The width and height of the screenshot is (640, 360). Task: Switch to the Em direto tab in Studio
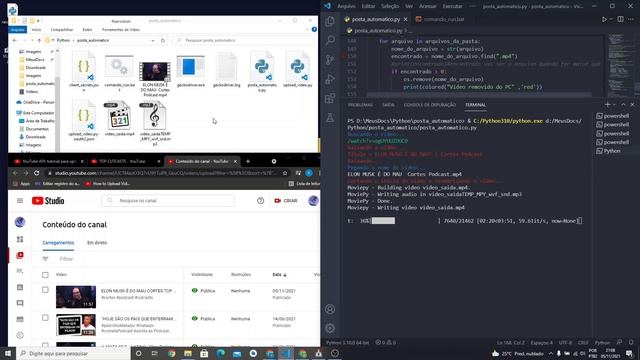(x=97, y=242)
